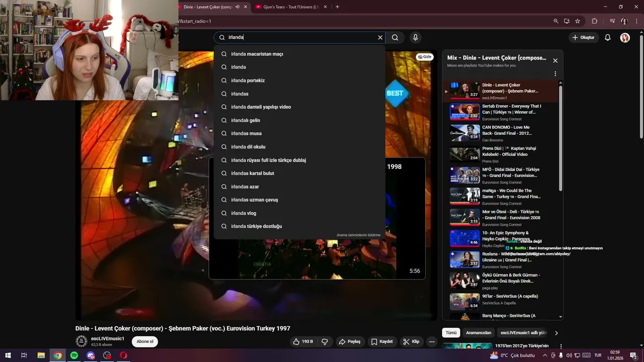Play CAN BONOMO Love Me Back thumbnail

tap(464, 133)
